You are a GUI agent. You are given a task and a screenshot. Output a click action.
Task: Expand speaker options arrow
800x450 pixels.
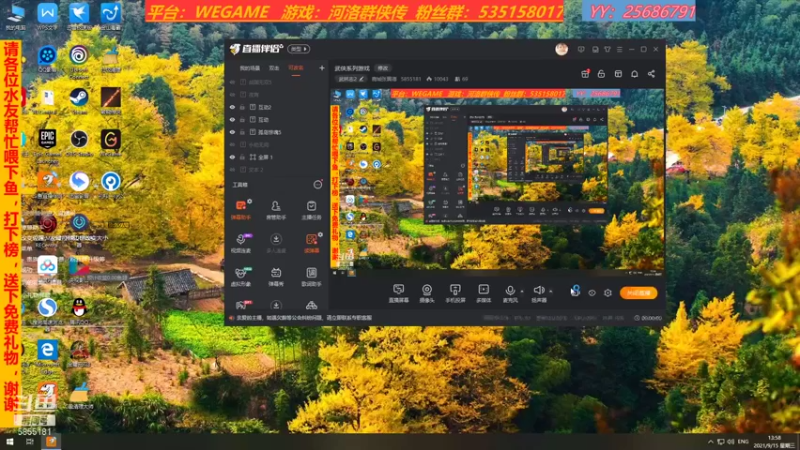(x=551, y=291)
